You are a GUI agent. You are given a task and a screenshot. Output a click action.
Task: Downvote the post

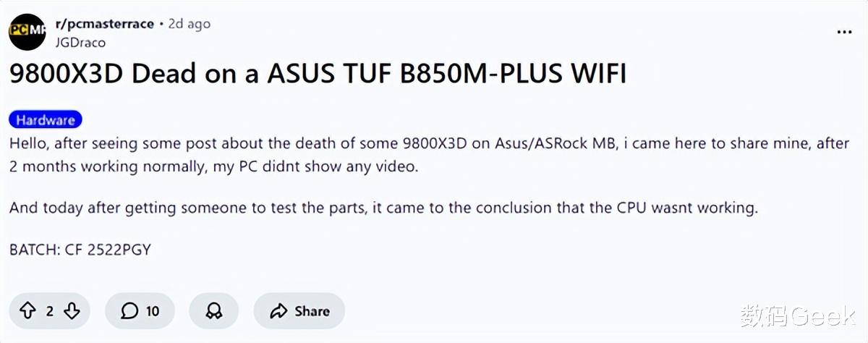pyautogui.click(x=72, y=311)
